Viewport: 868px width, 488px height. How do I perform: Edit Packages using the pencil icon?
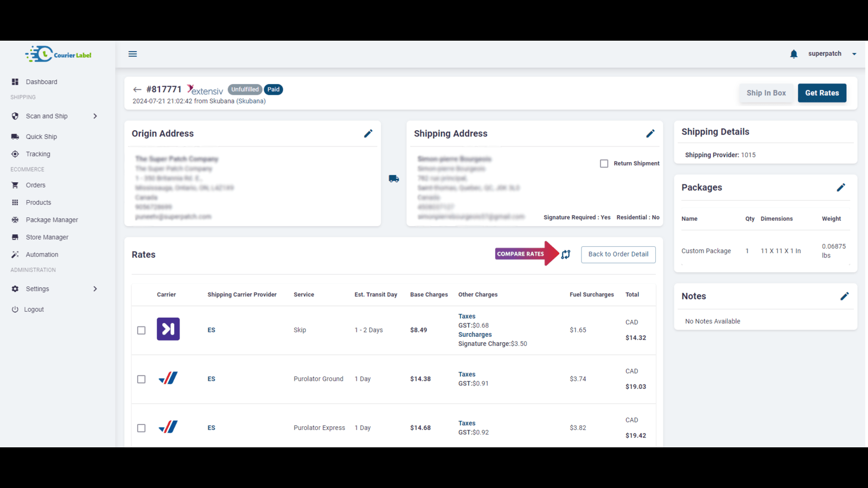tap(841, 188)
